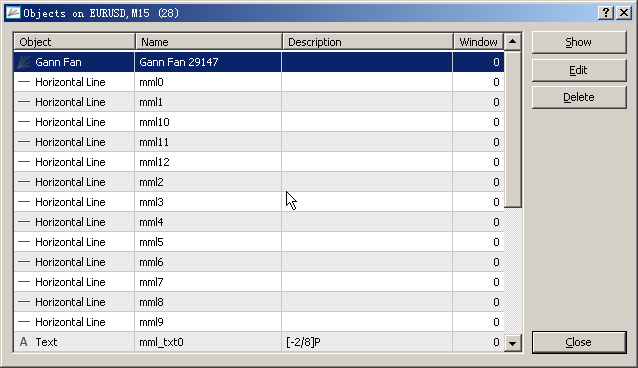Click the Gann Fan object label
Viewport: 638px width, 368px height.
point(58,62)
